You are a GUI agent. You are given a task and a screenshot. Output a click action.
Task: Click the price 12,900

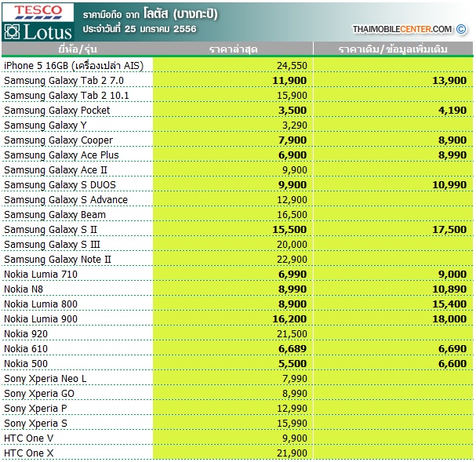[292, 200]
